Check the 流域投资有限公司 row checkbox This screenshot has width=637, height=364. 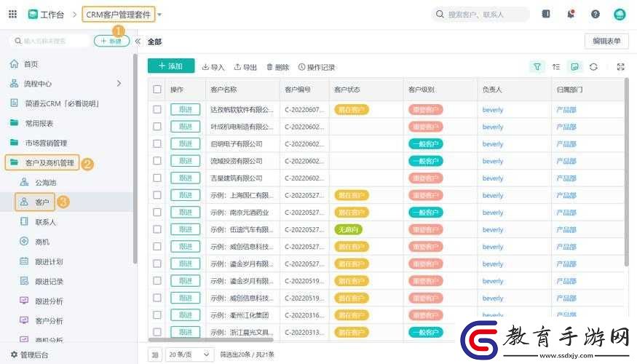tap(157, 161)
